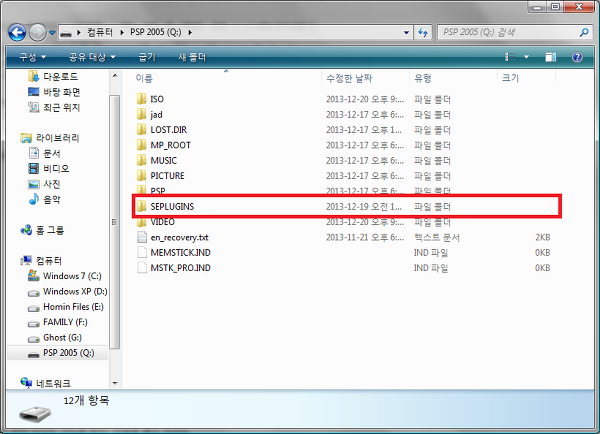Image resolution: width=600 pixels, height=434 pixels.
Task: Select the MUSIC folder icon
Action: pos(141,160)
